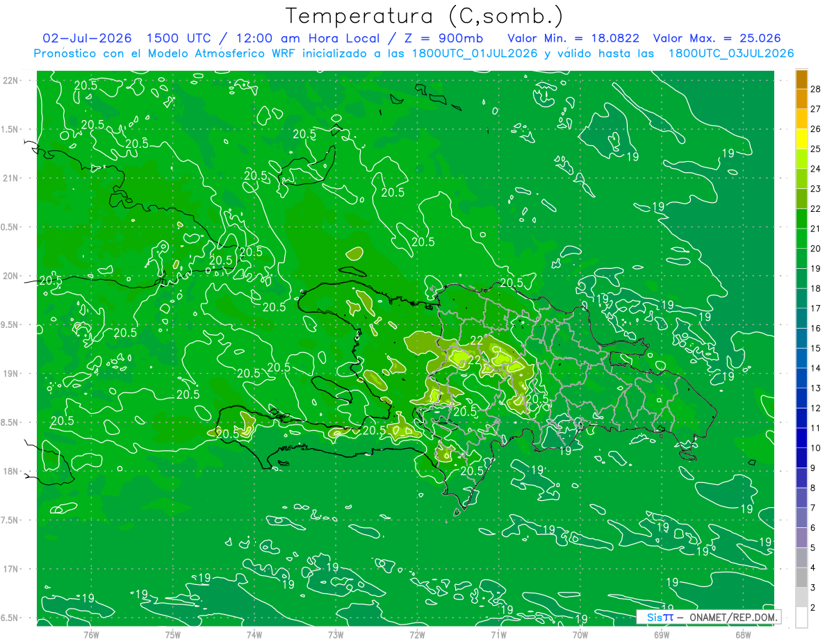Viewport: 834px width, 644px height.
Task: Click the 75W longitude axis label
Action: [x=173, y=634]
